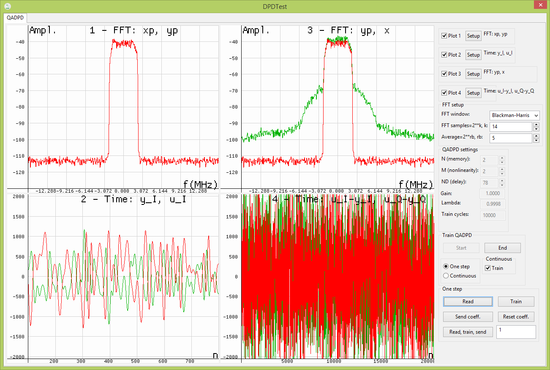
Task: Click the 'Lambda:' label
Action: coord(451,203)
